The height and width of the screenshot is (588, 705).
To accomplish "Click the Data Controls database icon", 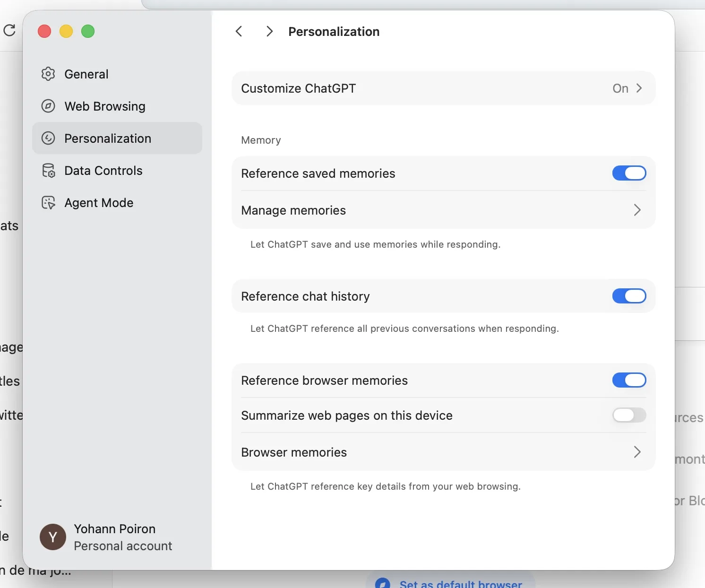I will 48,171.
